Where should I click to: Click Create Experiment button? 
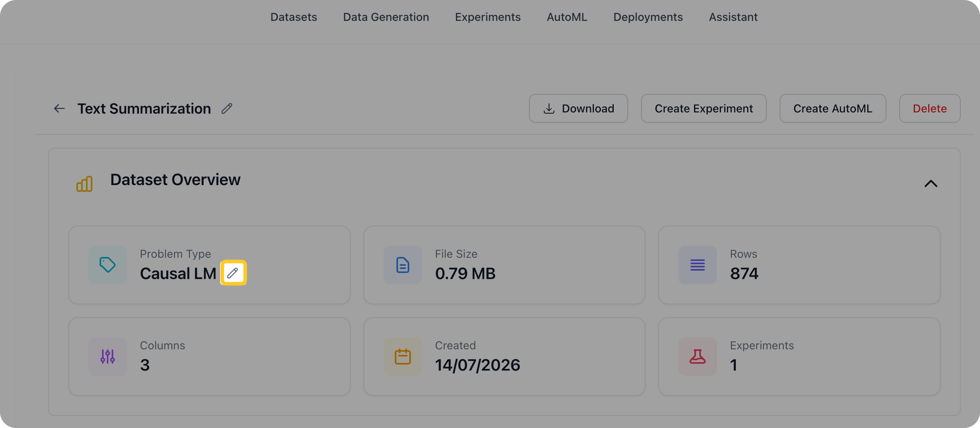tap(704, 108)
